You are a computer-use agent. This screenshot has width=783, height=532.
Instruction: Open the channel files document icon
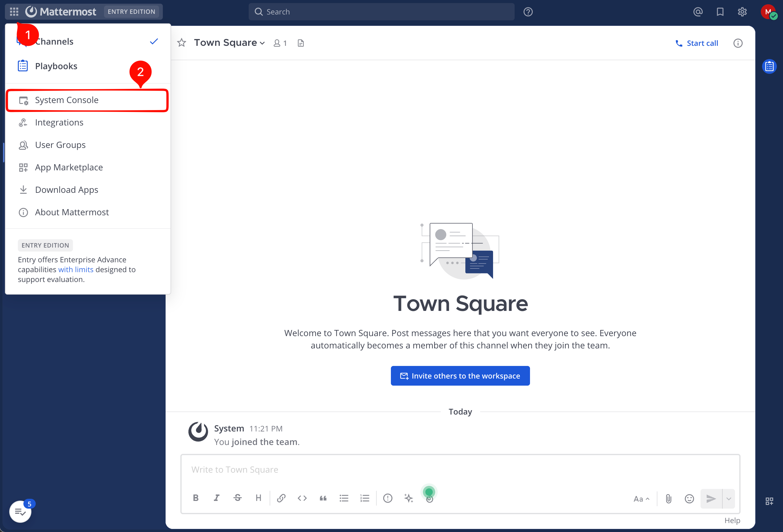[x=300, y=43]
